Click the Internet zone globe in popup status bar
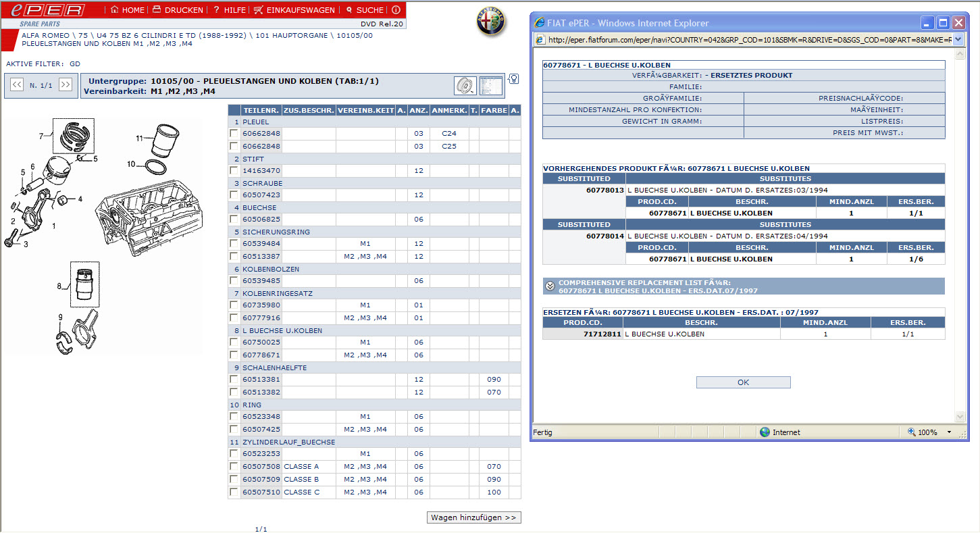Screen dimensions: 980x533 click(765, 432)
